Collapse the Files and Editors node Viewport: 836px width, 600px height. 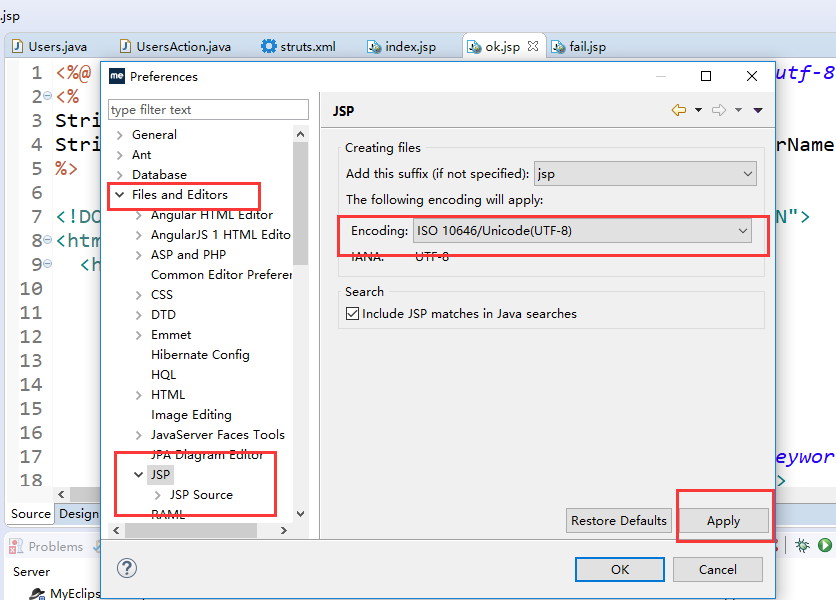click(119, 195)
